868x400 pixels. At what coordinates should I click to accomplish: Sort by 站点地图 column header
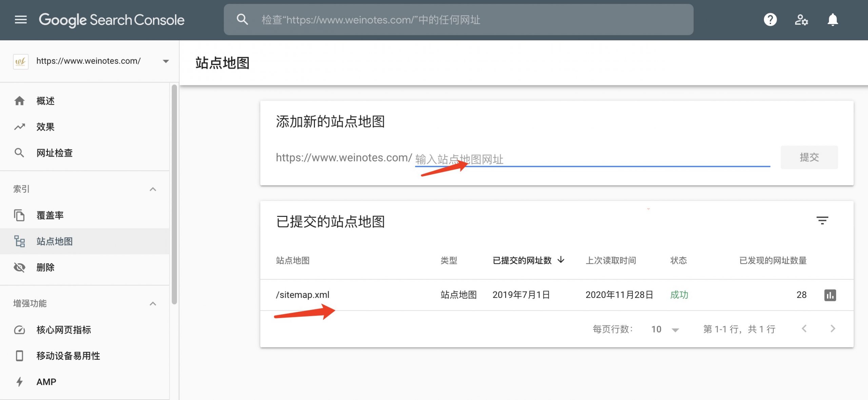[x=293, y=260]
